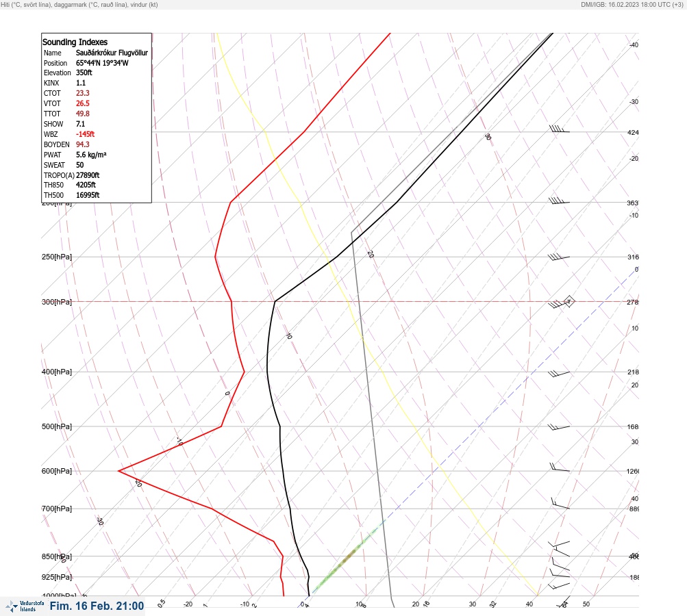The height and width of the screenshot is (616, 687).
Task: Click the TH850 value 4205ft
Action: [x=86, y=185]
